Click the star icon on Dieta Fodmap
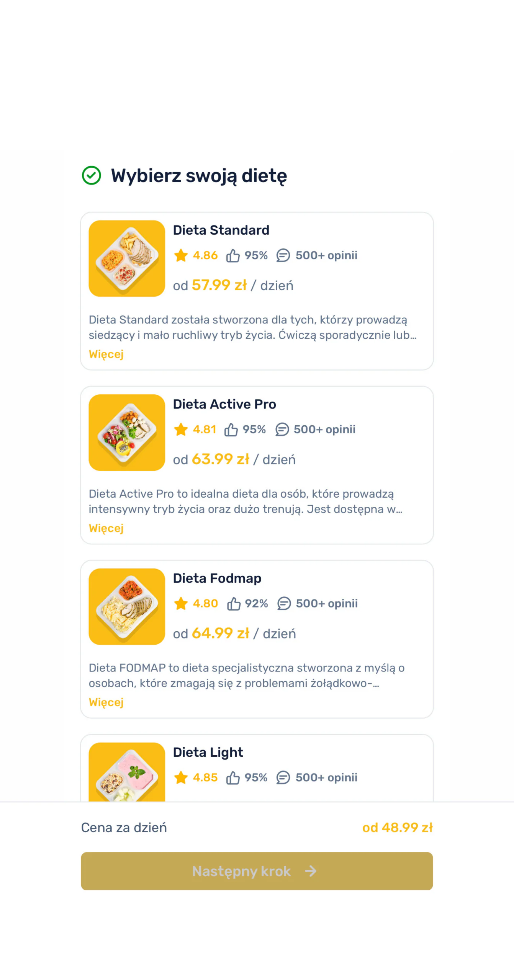This screenshot has height=980, width=514. click(181, 604)
